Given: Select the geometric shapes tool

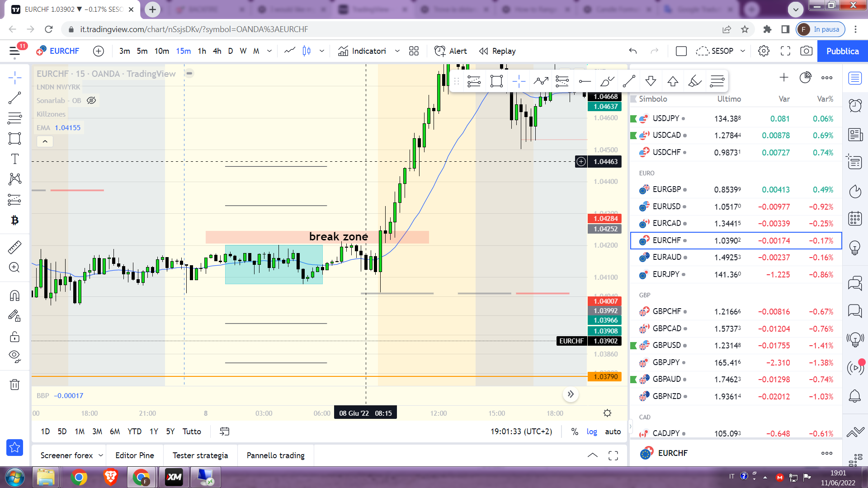Looking at the screenshot, I should click(15, 139).
